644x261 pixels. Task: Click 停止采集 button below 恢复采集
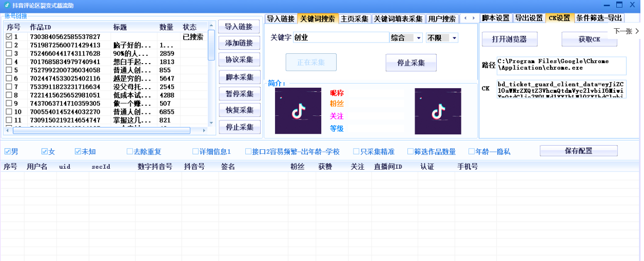tap(239, 127)
